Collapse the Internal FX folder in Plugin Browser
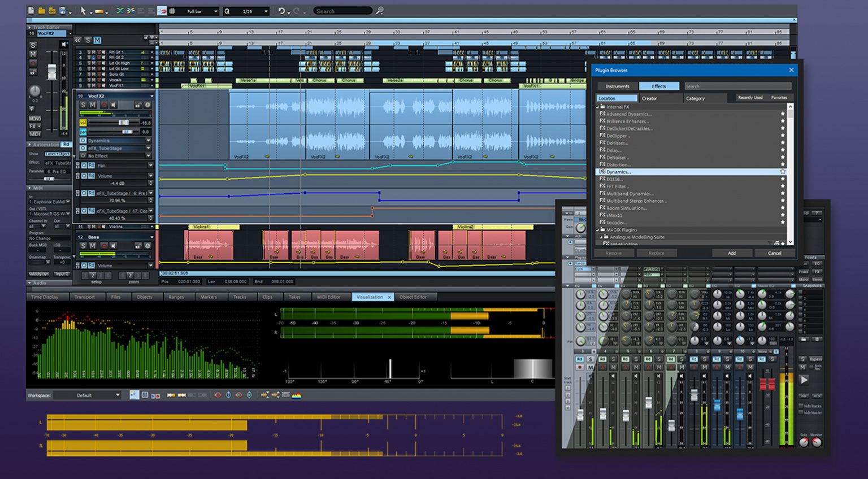This screenshot has width=868, height=479. click(598, 106)
